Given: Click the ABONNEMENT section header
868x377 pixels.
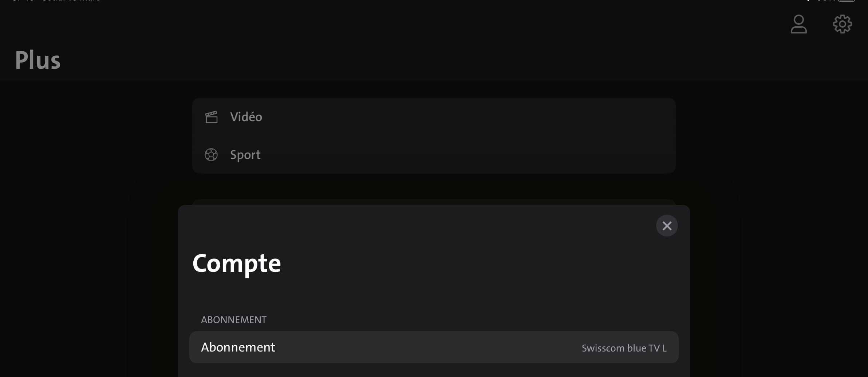Looking at the screenshot, I should [234, 320].
